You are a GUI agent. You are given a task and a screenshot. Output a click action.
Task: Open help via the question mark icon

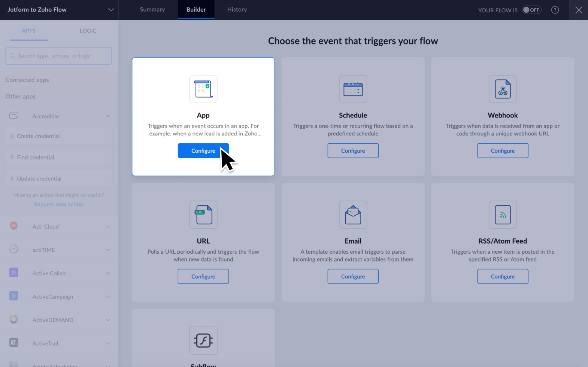(555, 10)
